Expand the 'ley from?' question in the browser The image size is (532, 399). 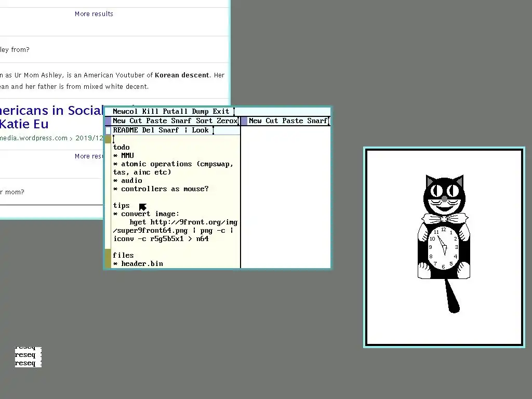115,49
